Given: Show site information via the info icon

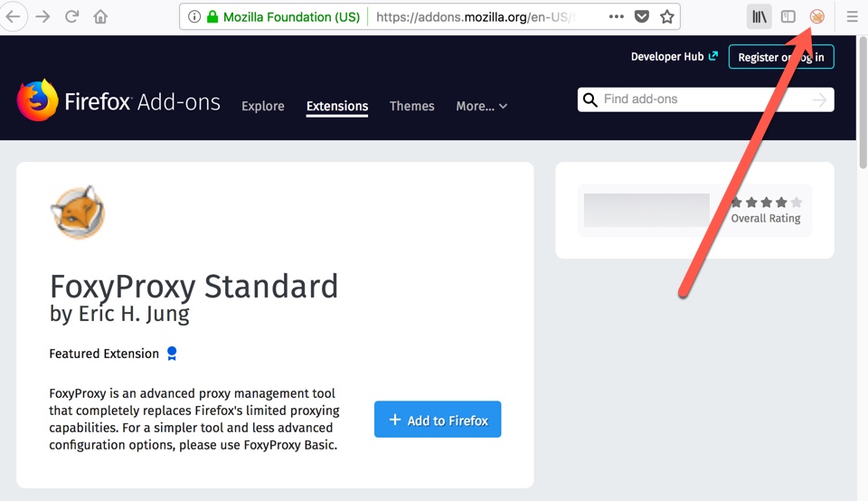Looking at the screenshot, I should 193,16.
